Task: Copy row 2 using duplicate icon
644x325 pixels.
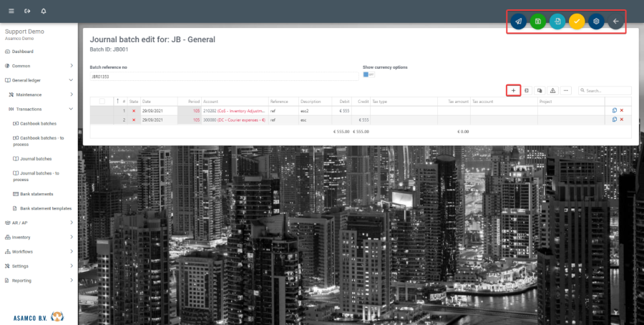Action: pos(614,120)
